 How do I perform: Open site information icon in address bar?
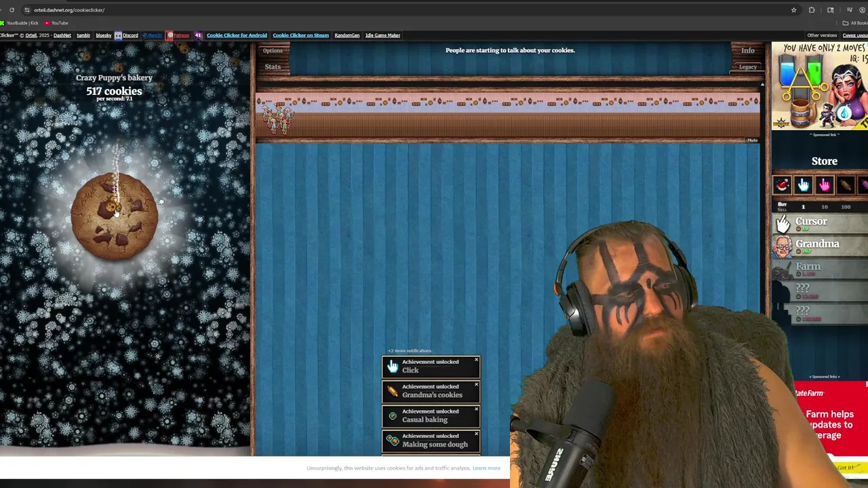click(x=26, y=10)
